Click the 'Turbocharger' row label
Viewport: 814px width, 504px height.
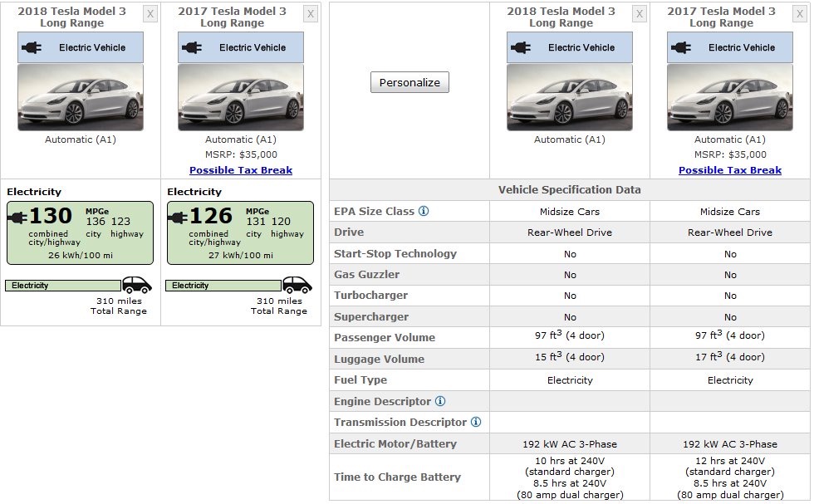coord(370,295)
